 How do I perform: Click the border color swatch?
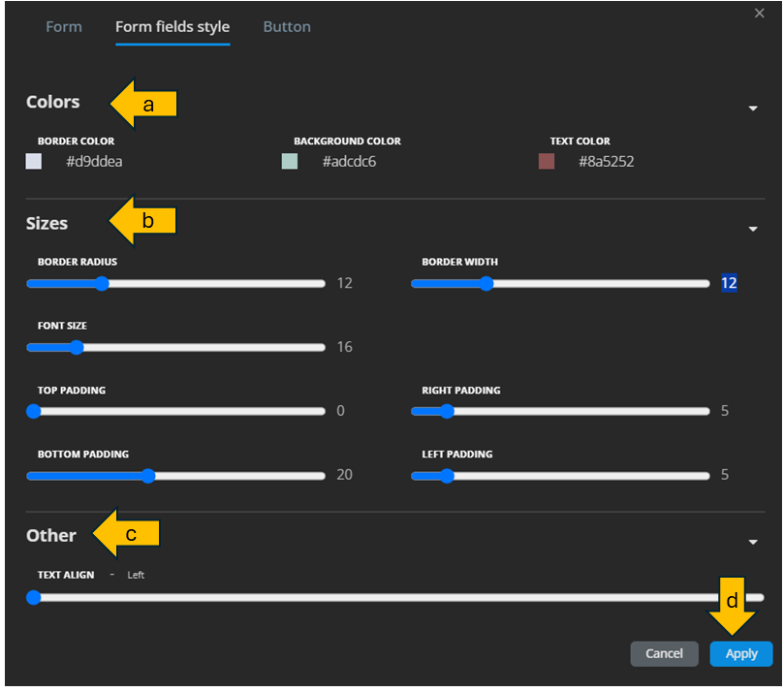pos(34,162)
